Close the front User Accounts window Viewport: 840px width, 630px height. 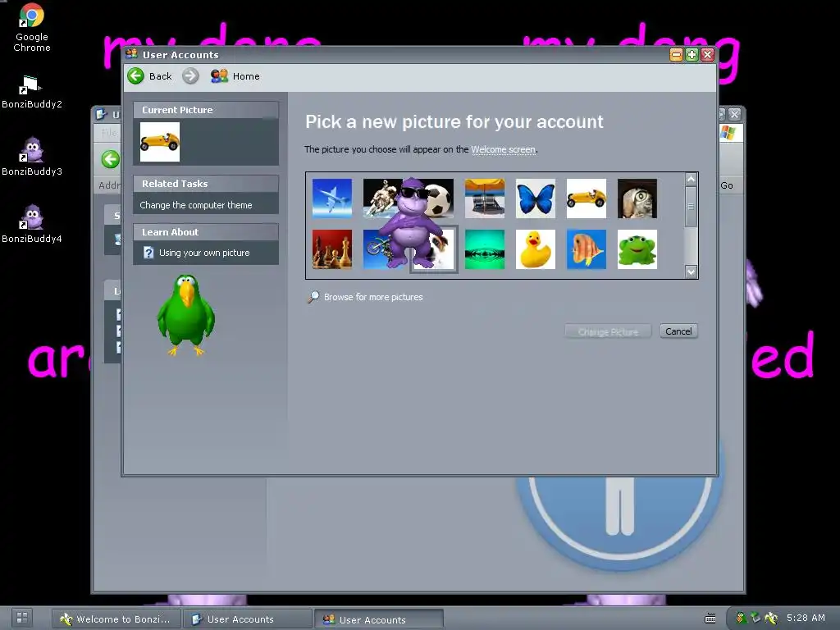click(x=707, y=55)
